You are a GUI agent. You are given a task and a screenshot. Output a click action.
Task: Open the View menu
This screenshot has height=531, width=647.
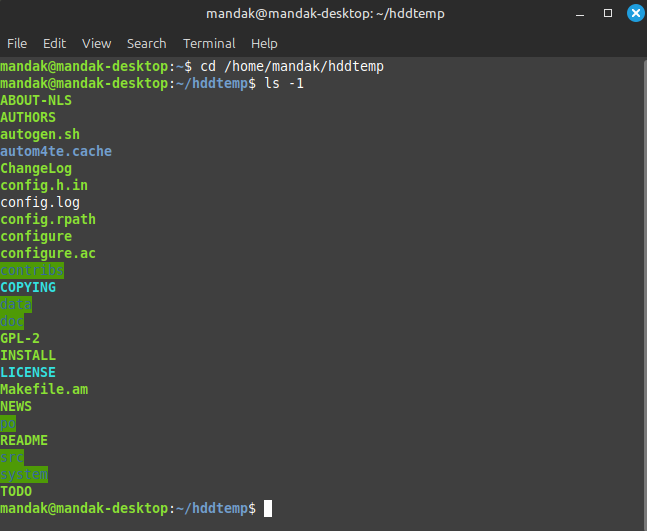coord(97,43)
